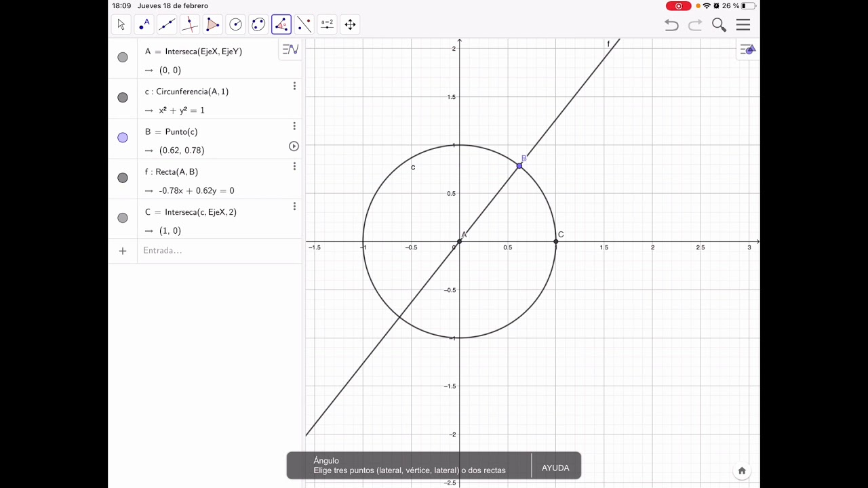Select the equation -0.78x + 0.62y = 0
This screenshot has width=868, height=488.
197,191
